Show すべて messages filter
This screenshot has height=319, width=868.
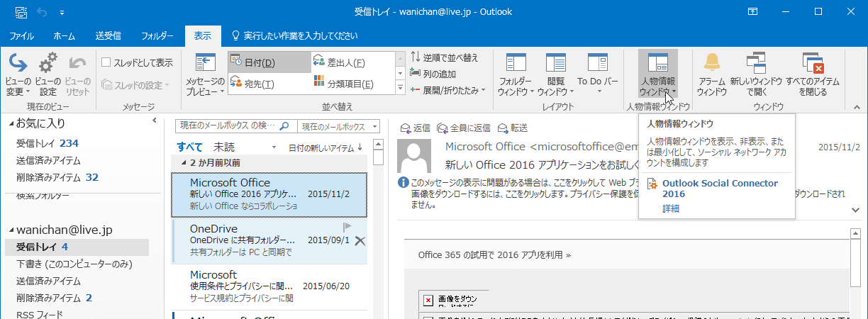coord(189,147)
